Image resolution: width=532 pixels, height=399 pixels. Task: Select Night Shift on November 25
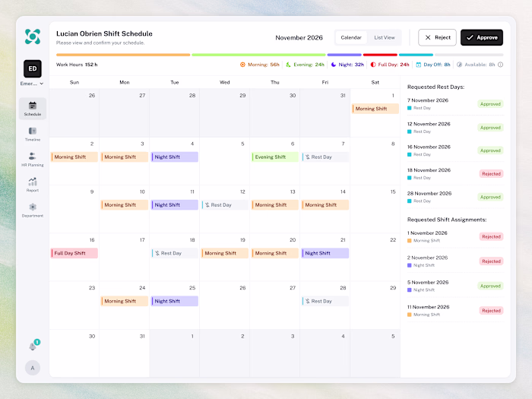[174, 301]
